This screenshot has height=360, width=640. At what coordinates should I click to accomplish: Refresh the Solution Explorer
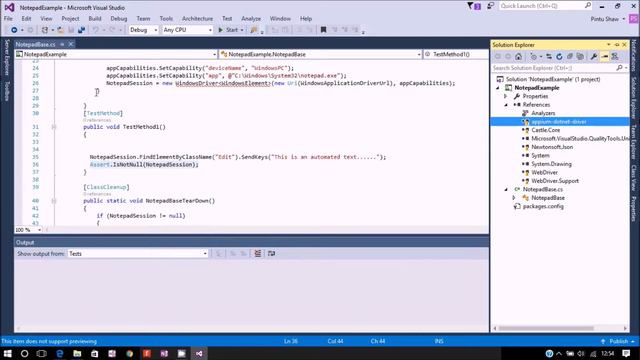pyautogui.click(x=559, y=57)
